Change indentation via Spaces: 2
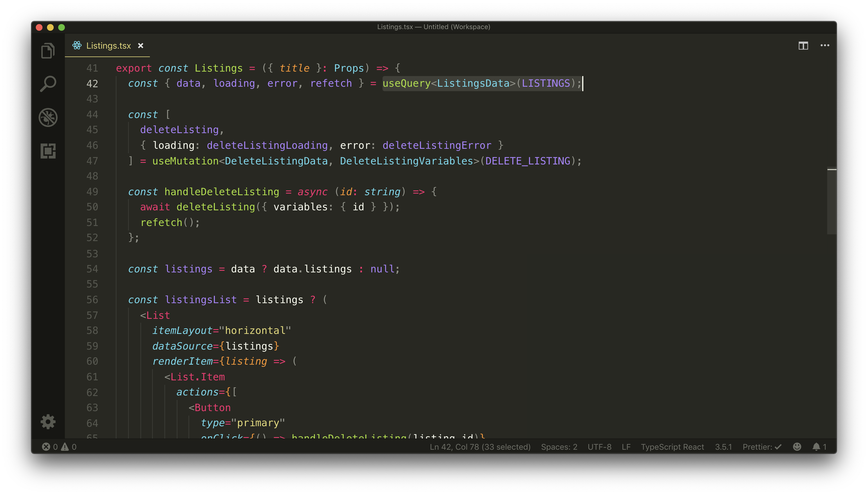This screenshot has height=495, width=868. coord(559,447)
